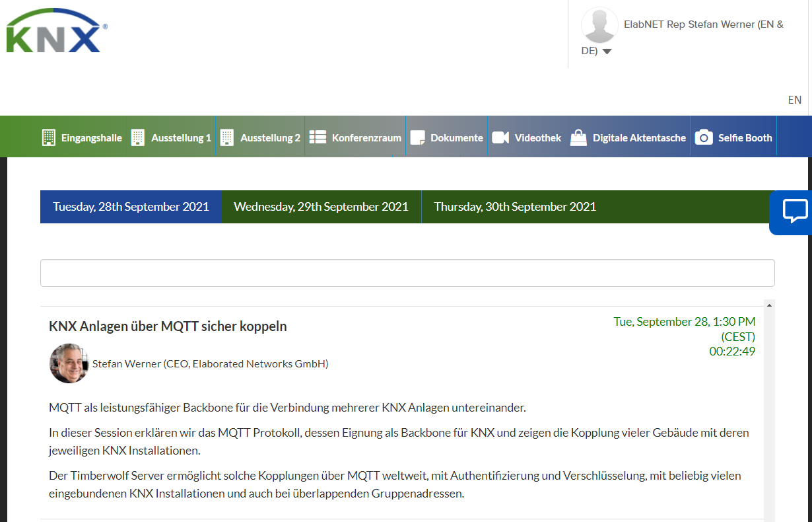
Task: Click the Ausstellung 1 building icon
Action: 137,137
